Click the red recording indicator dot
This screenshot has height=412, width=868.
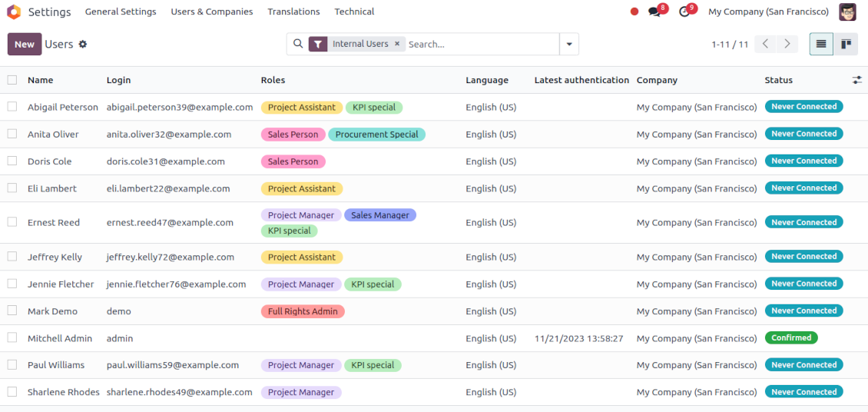pyautogui.click(x=634, y=12)
